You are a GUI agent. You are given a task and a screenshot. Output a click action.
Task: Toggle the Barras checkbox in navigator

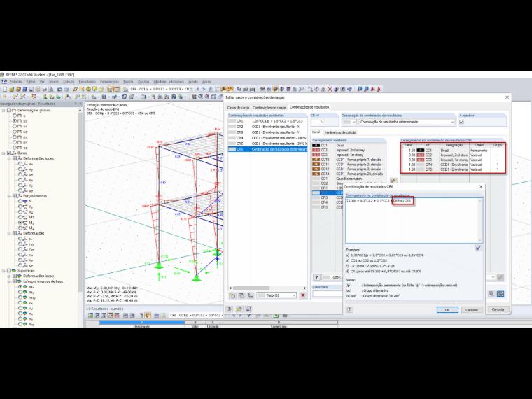pos(9,153)
